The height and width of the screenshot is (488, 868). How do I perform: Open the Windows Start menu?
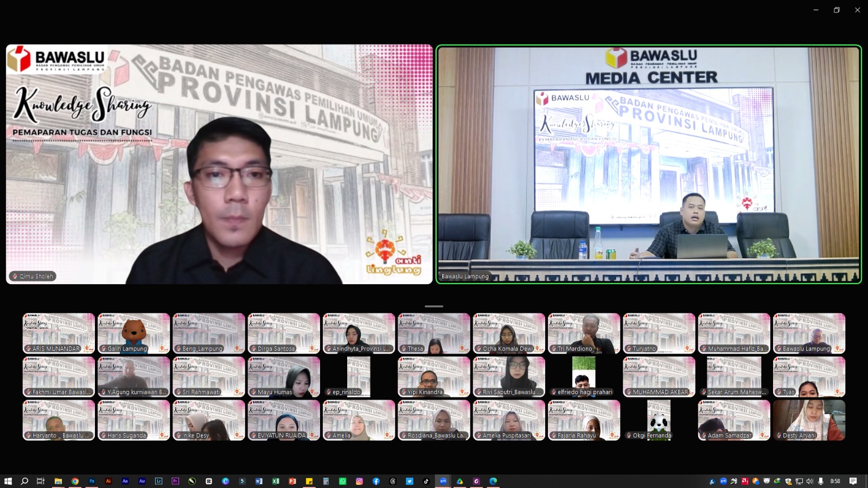8,481
